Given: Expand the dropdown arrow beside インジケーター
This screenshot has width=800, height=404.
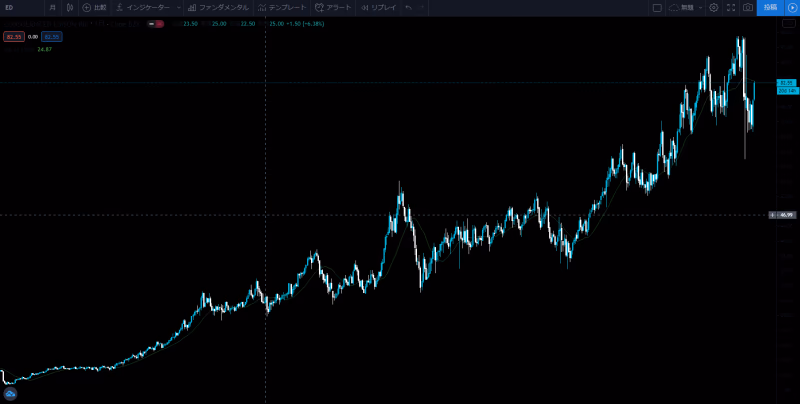Looking at the screenshot, I should [178, 7].
